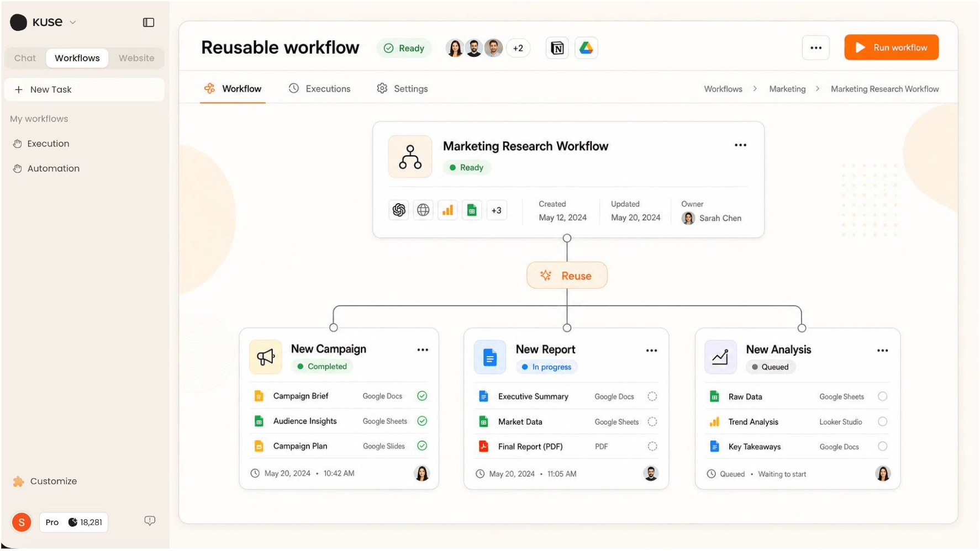Click owner Sarah Chen avatar
Screen dimensions: 980x551
coord(688,219)
